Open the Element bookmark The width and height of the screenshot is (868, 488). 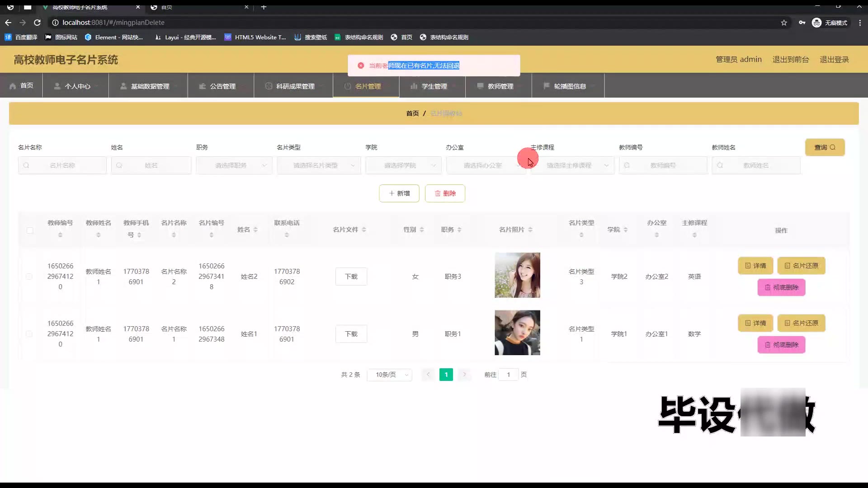(114, 37)
